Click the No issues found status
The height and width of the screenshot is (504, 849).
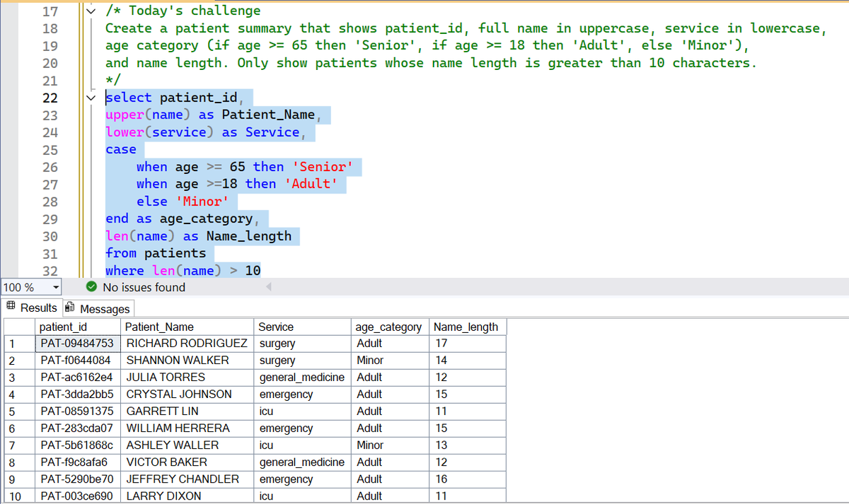(x=144, y=288)
